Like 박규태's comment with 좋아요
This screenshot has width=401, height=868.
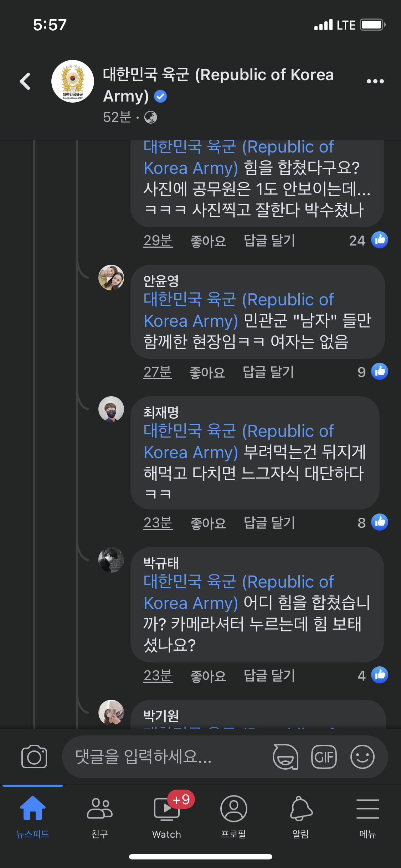(x=208, y=676)
